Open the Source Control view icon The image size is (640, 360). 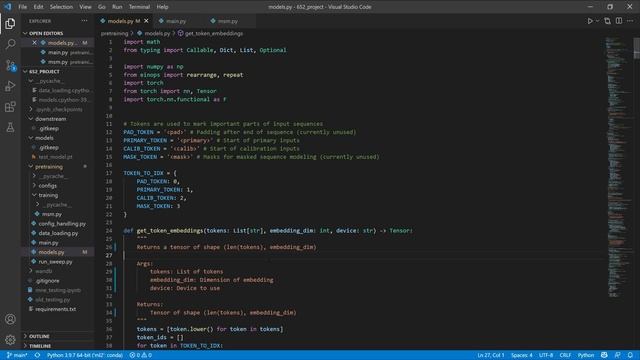pyautogui.click(x=10, y=65)
